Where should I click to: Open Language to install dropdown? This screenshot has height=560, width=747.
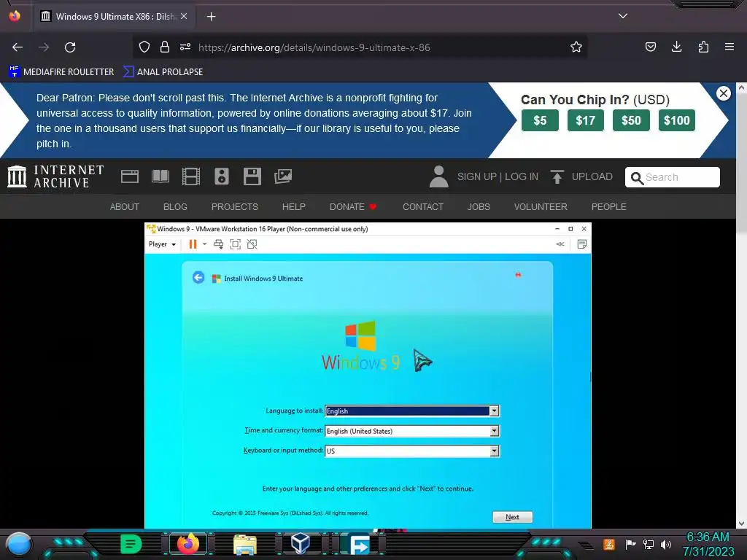[x=411, y=411]
